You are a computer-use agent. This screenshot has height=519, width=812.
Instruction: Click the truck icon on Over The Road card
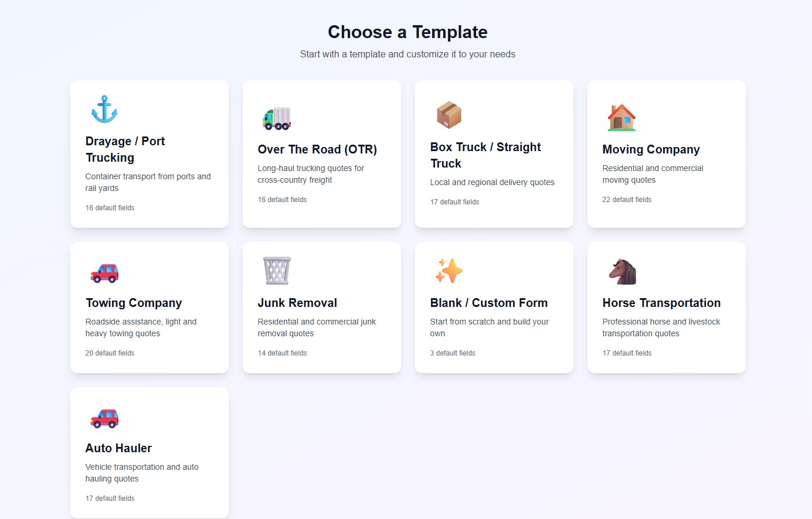[276, 117]
